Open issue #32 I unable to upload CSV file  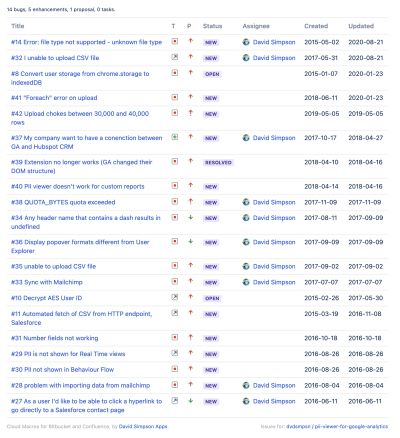click(x=55, y=58)
